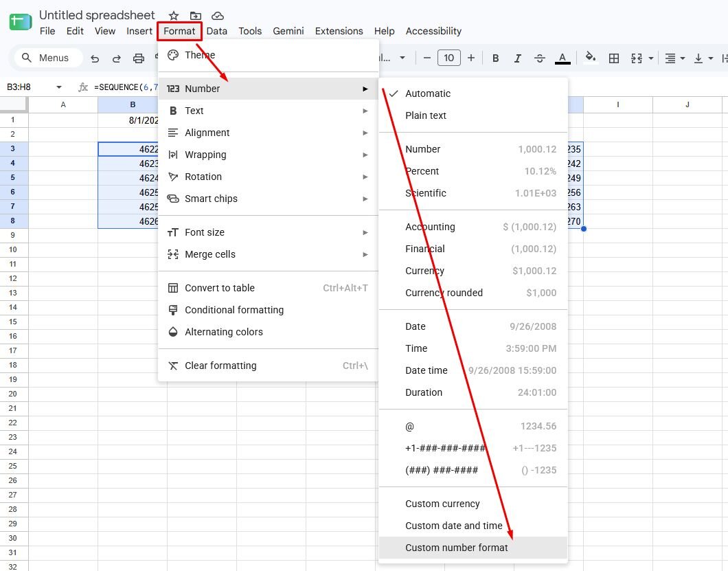Click the merge cells toolbar icon
The width and height of the screenshot is (728, 571).
[637, 58]
